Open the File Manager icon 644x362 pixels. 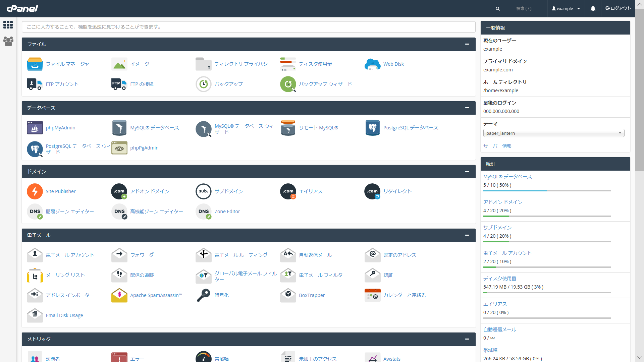pos(35,64)
